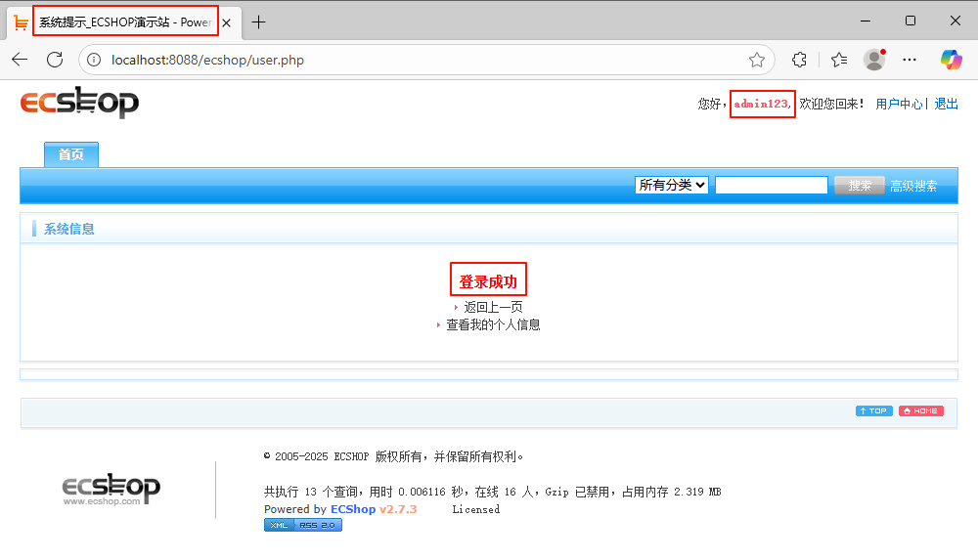Open the browser profile avatar
Viewport: 978px width, 560px height.
coord(874,60)
